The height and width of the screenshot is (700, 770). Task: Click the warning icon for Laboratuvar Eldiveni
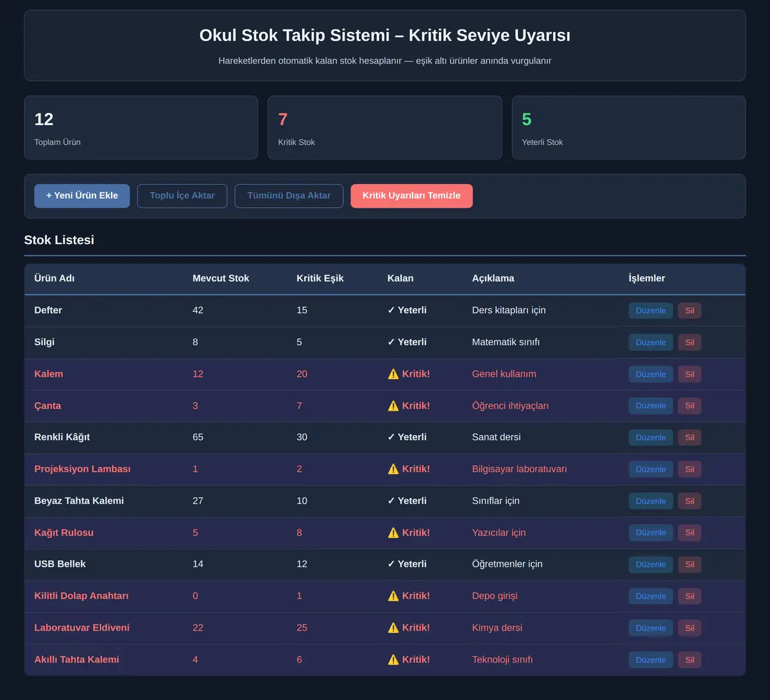click(393, 627)
